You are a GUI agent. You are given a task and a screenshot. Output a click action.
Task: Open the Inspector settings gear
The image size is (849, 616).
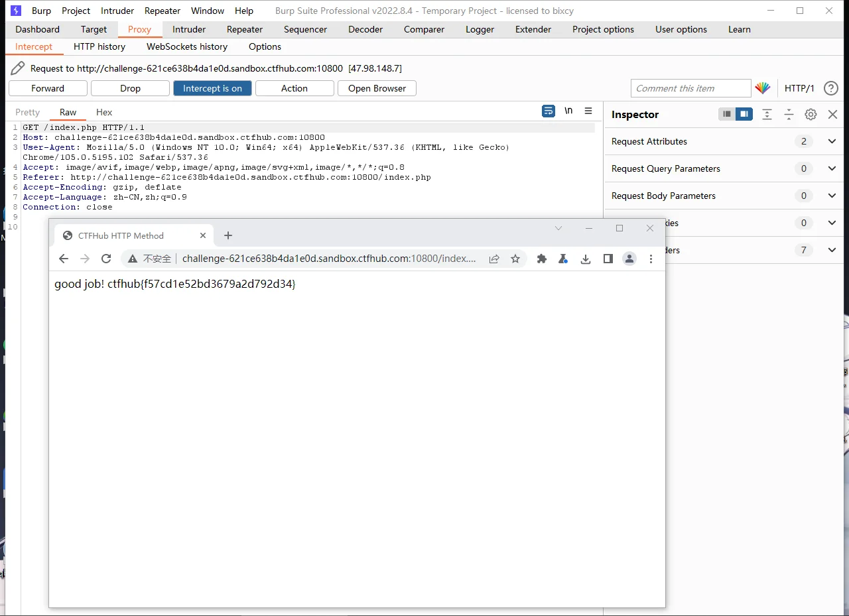(x=811, y=114)
